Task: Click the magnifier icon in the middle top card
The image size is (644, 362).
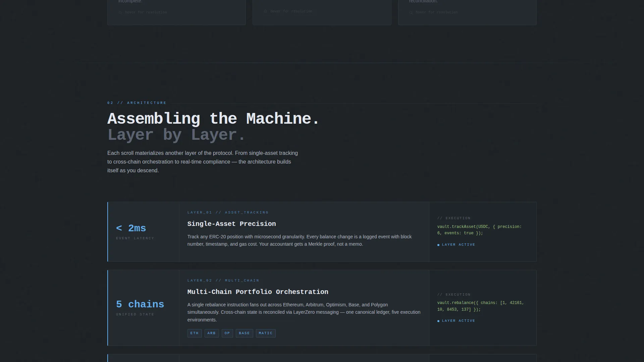Action: [x=265, y=11]
